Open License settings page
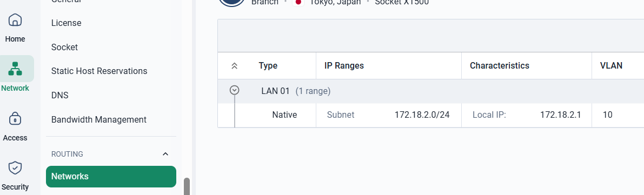The width and height of the screenshot is (644, 195). coord(66,23)
